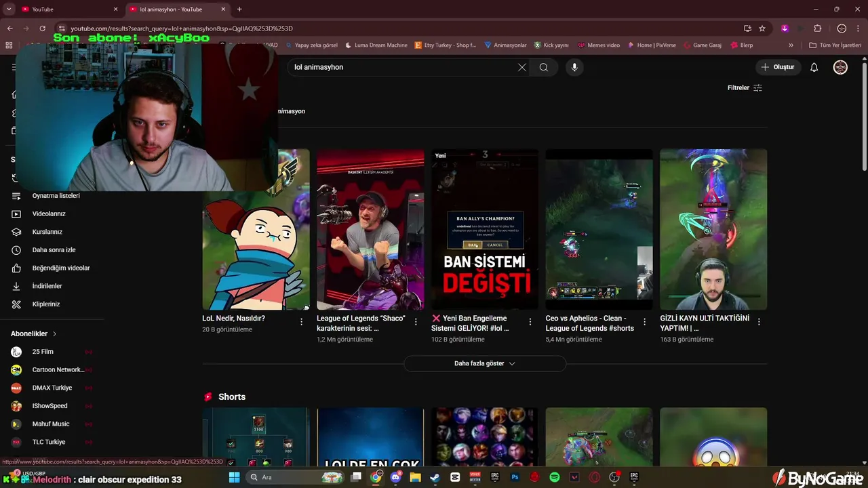Reload the page in Chrome

(42, 28)
